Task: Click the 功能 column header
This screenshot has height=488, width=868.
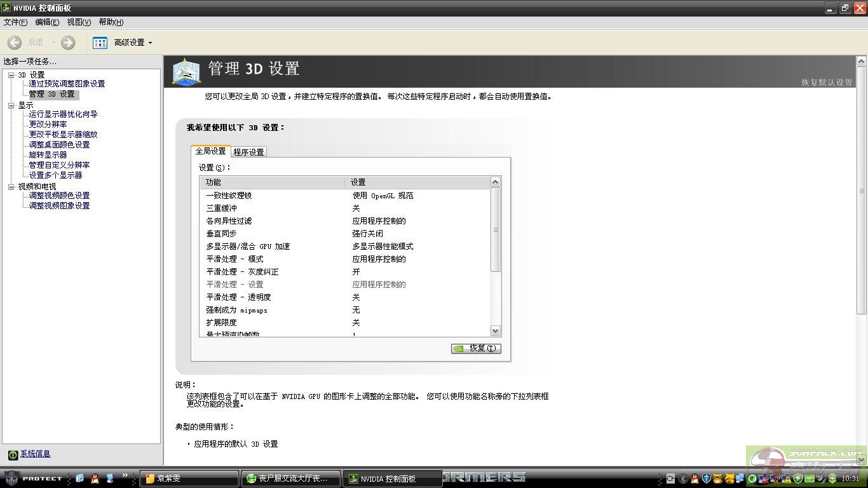Action: pos(273,182)
